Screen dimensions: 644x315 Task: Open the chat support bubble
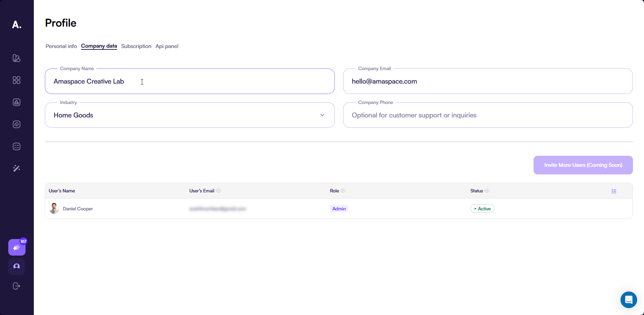point(628,299)
